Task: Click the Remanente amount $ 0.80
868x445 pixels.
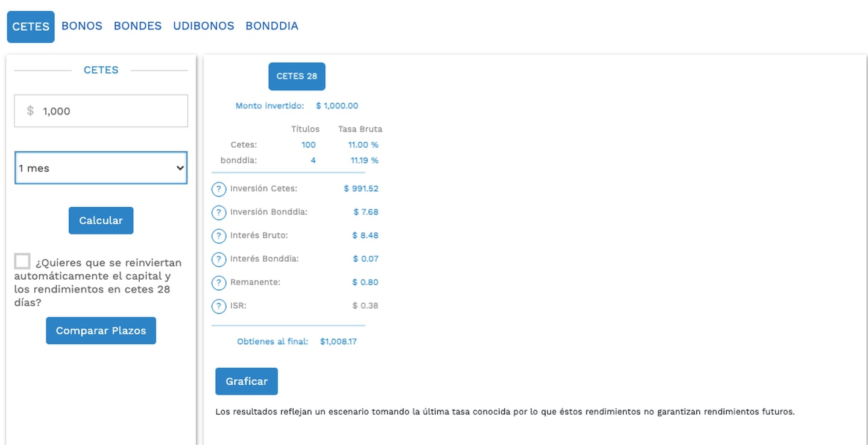Action: coord(365,282)
